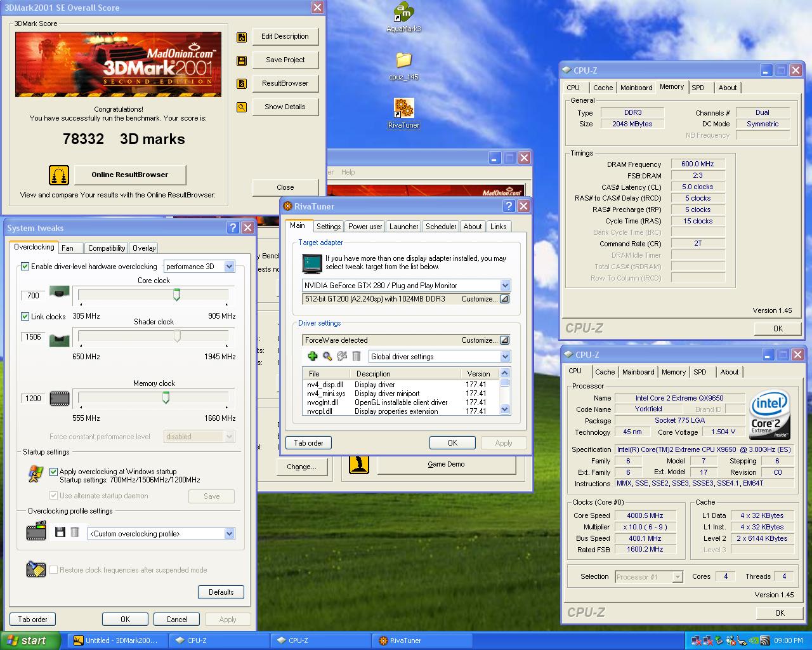Switch to the Overlay tab
This screenshot has height=650, width=812.
pyautogui.click(x=144, y=248)
